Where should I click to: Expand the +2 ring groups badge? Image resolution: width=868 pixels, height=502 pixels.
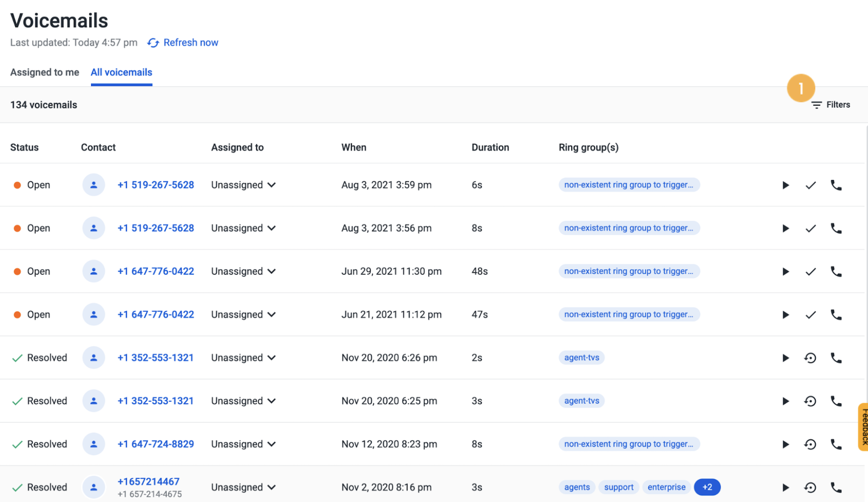click(707, 487)
